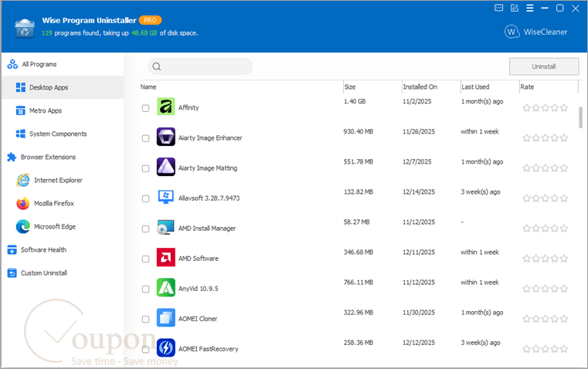The width and height of the screenshot is (588, 369).
Task: Check the Allavsoft checkbox
Action: 145,198
